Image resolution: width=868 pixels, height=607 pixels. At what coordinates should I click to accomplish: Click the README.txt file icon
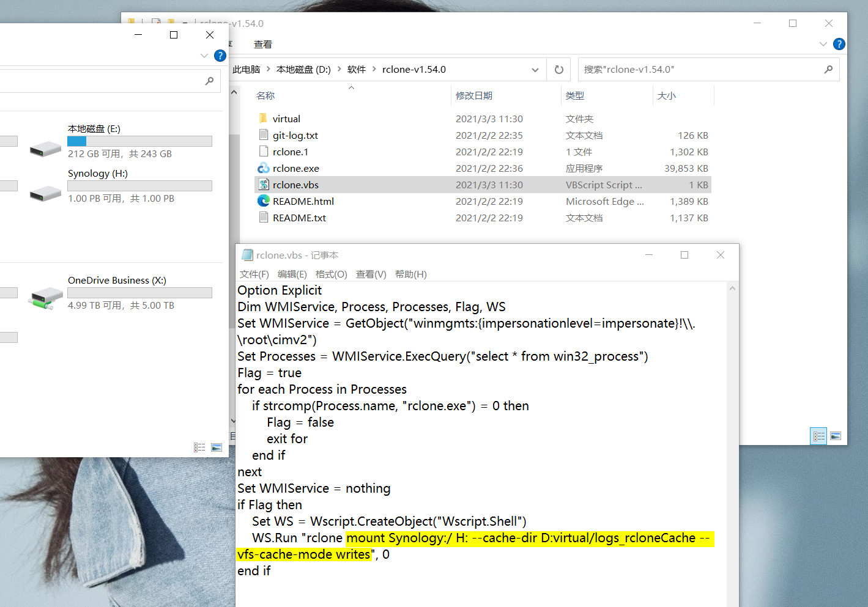tap(264, 218)
